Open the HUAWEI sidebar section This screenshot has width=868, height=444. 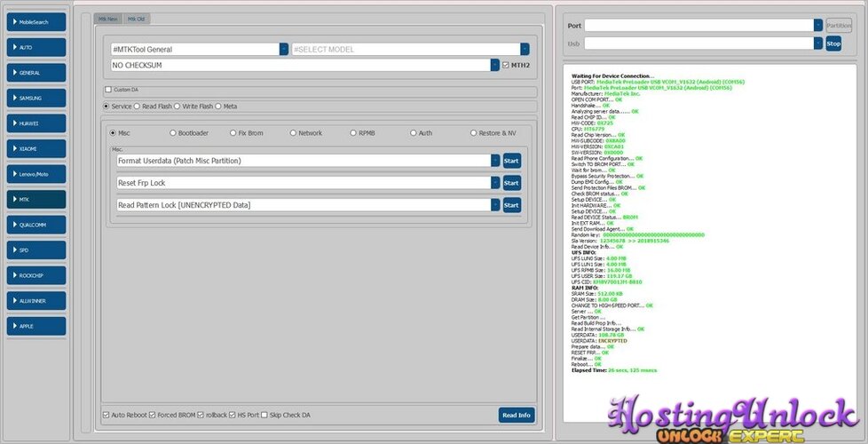click(36, 123)
